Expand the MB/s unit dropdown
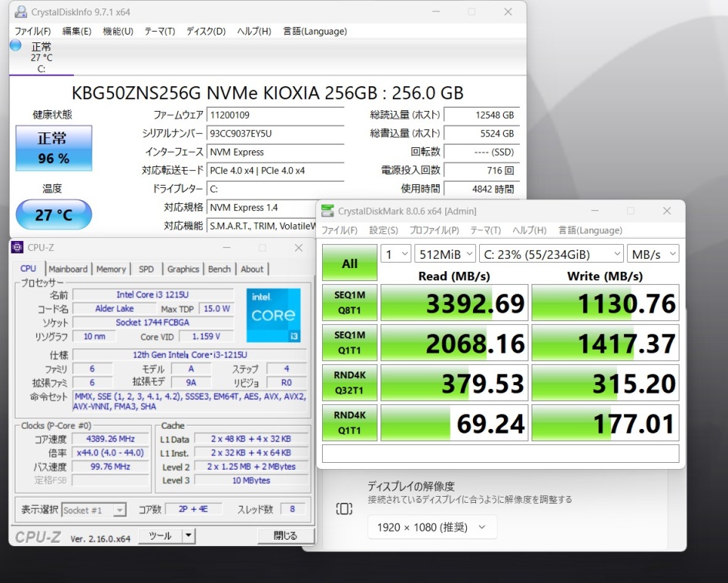728x583 pixels. click(x=653, y=253)
